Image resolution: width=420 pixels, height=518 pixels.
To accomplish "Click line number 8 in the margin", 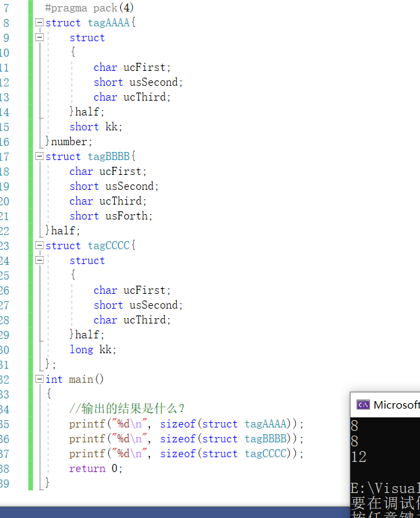I will [6, 23].
